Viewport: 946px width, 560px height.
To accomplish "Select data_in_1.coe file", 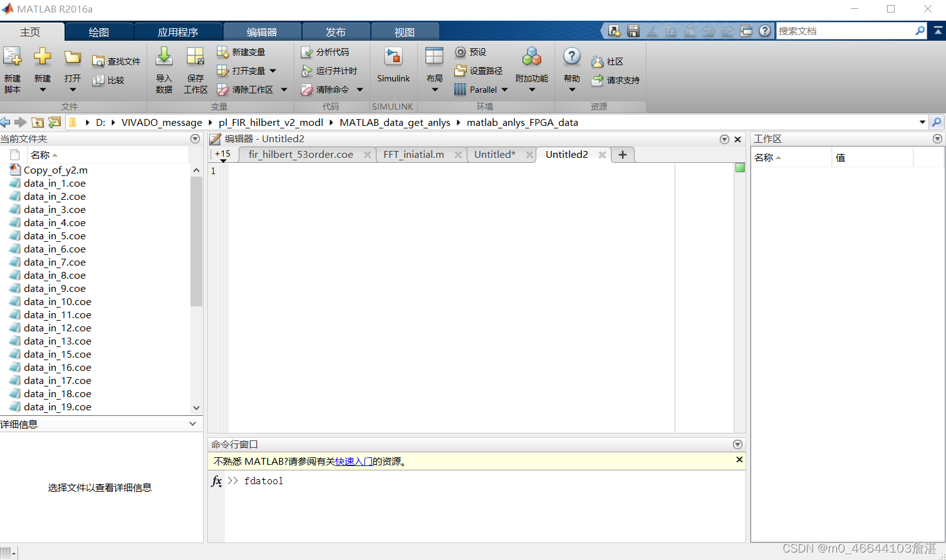I will [55, 184].
